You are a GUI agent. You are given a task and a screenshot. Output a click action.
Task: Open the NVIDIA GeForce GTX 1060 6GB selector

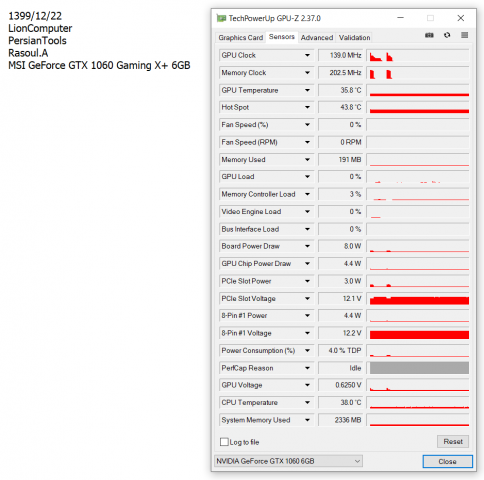pyautogui.click(x=288, y=461)
